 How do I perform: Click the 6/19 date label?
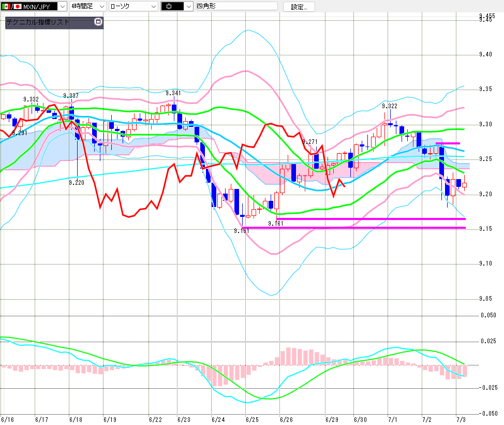coord(110,420)
